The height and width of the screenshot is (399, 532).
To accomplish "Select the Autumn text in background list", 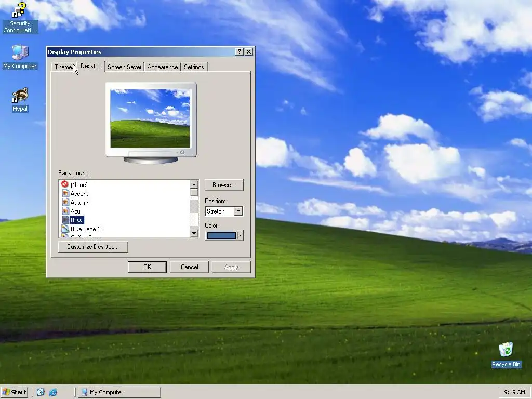I will coord(80,203).
